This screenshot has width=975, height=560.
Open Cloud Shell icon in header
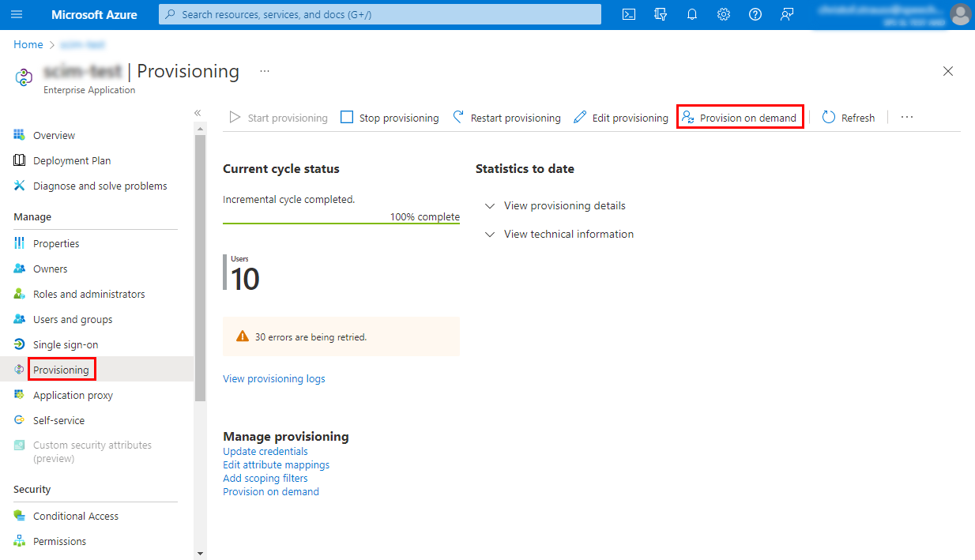point(629,14)
